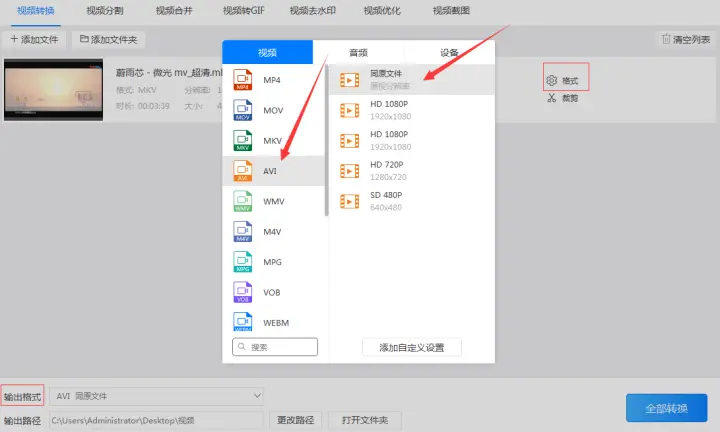Image resolution: width=720 pixels, height=432 pixels.
Task: Select the MP4 format icon
Action: 242,80
